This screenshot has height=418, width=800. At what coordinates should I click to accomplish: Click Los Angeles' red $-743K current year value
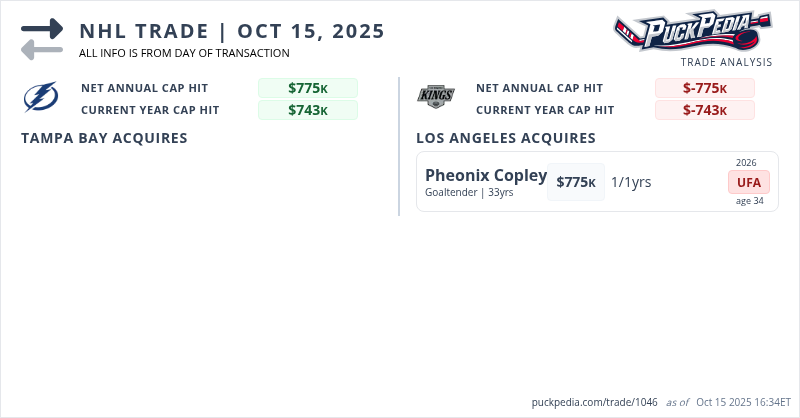[x=705, y=110]
